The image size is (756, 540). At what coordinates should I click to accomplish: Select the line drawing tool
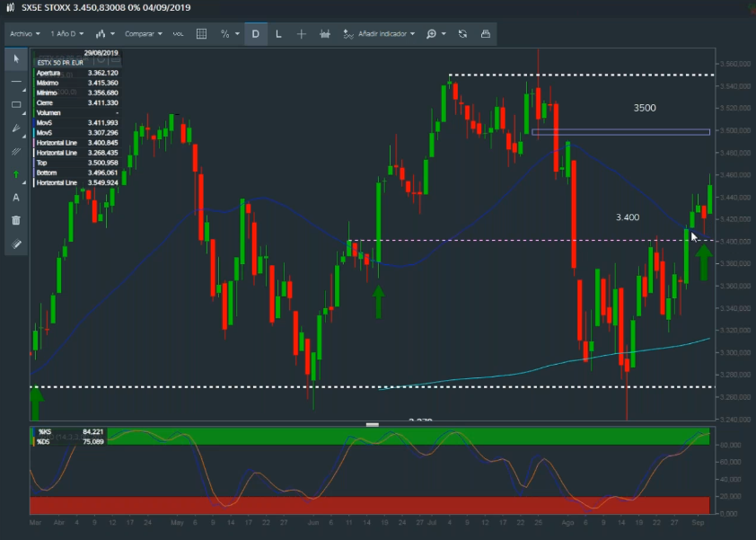point(16,81)
